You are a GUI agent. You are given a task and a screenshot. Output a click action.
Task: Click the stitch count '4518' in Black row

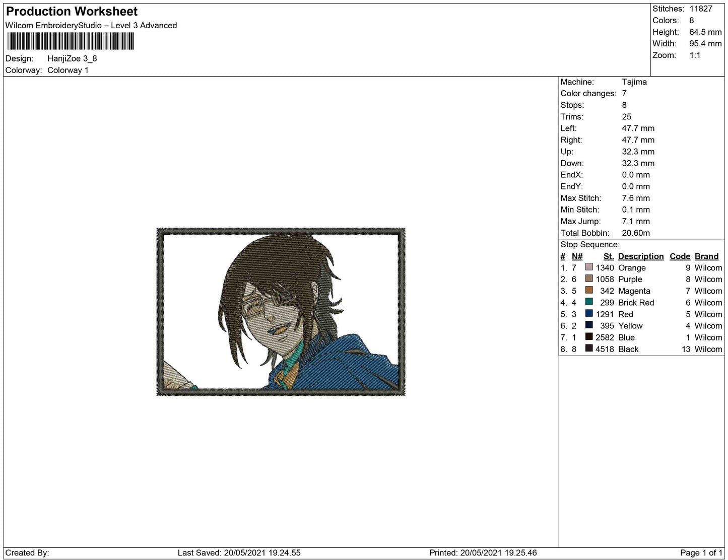605,349
